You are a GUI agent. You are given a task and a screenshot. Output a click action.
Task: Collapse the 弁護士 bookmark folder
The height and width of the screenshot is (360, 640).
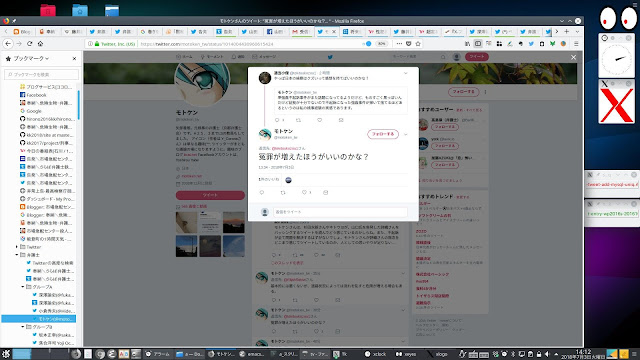tap(17, 255)
